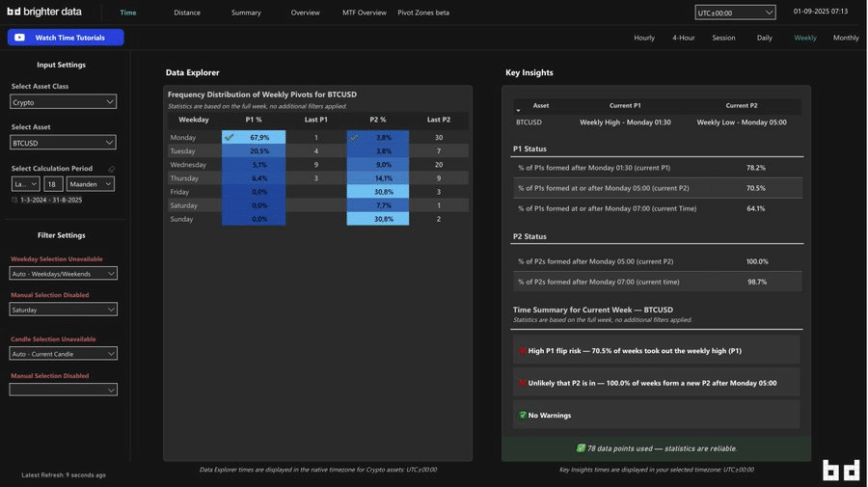The height and width of the screenshot is (487, 868).
Task: Click the sort arrow under Asset column header
Action: (x=518, y=111)
